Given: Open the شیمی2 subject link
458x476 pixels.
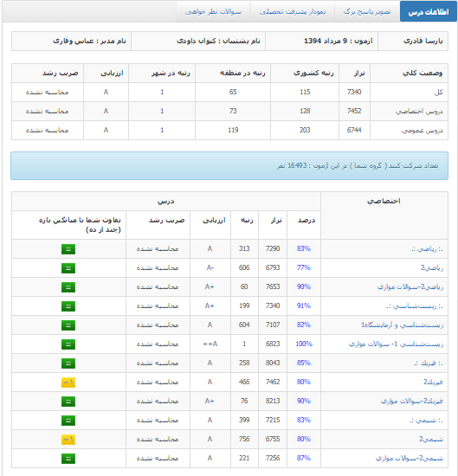Looking at the screenshot, I should [x=431, y=440].
